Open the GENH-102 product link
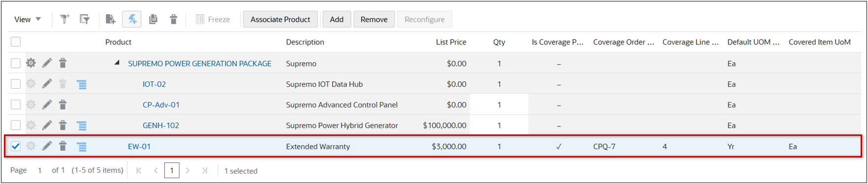Screen dimensions: 868x184 click(x=161, y=125)
